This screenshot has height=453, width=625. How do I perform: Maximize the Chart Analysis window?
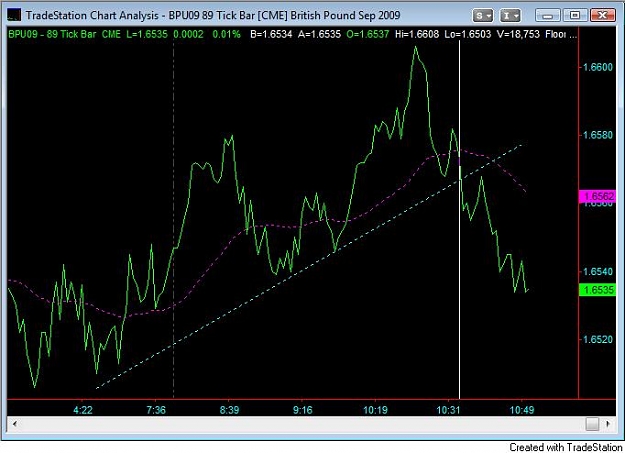pyautogui.click(x=575, y=16)
